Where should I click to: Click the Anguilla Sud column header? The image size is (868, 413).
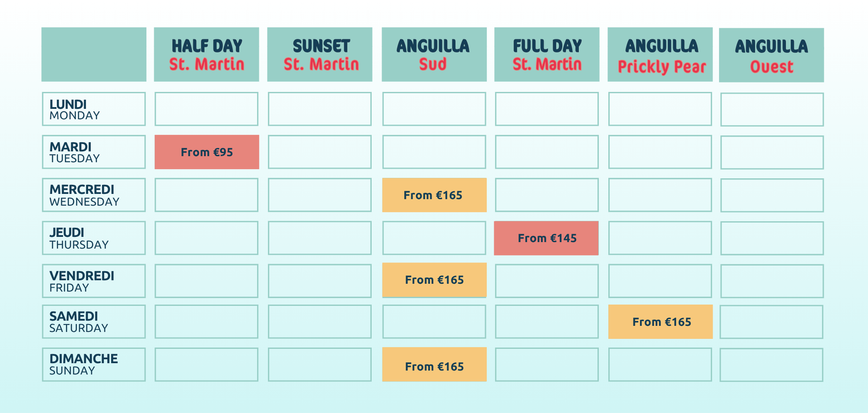[x=434, y=55]
